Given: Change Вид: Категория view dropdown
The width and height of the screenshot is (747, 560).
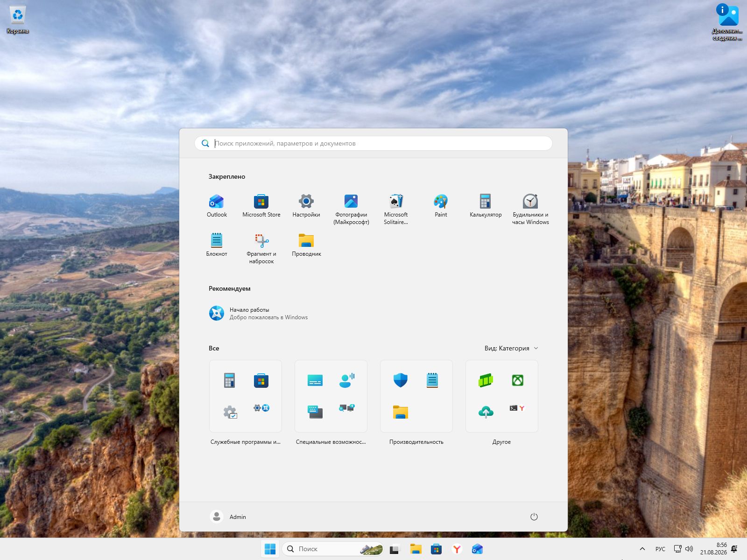Looking at the screenshot, I should (x=511, y=348).
